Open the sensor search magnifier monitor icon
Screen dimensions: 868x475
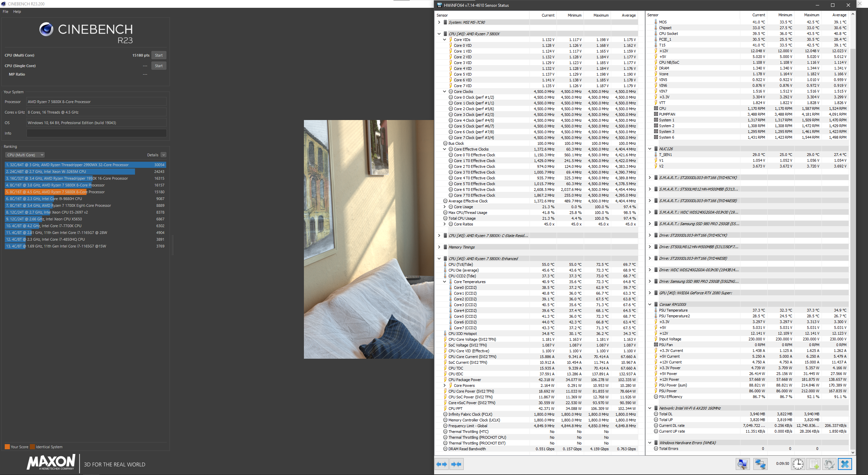[x=742, y=464]
